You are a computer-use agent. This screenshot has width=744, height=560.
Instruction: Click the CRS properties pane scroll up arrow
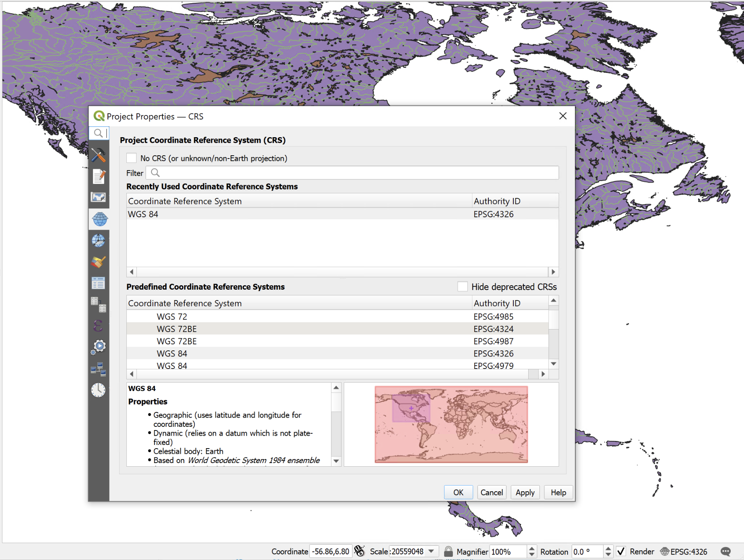coord(336,388)
